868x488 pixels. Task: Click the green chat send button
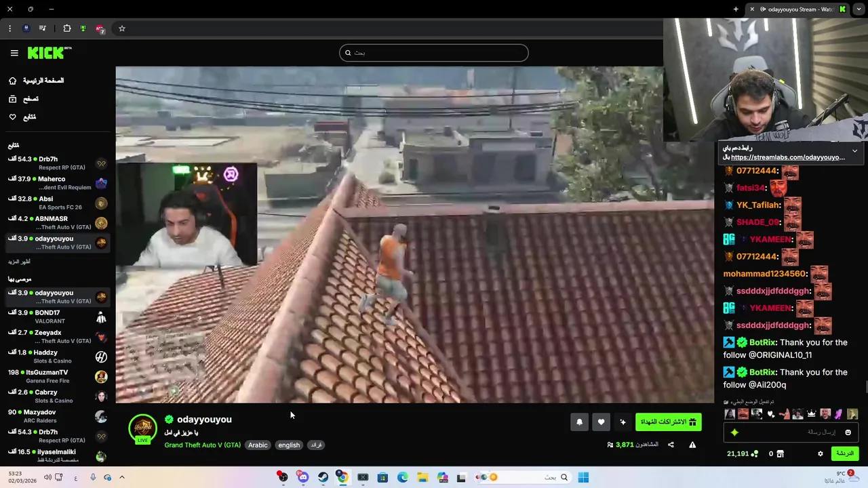[x=844, y=453]
